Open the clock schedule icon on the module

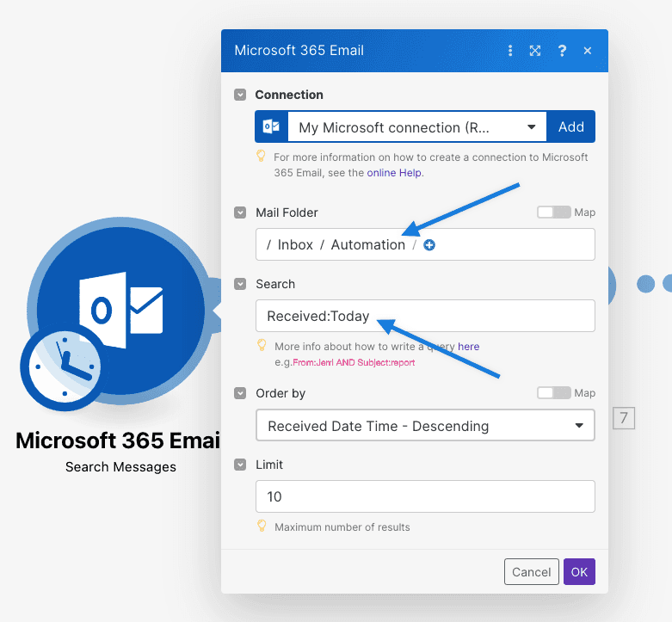coord(65,367)
